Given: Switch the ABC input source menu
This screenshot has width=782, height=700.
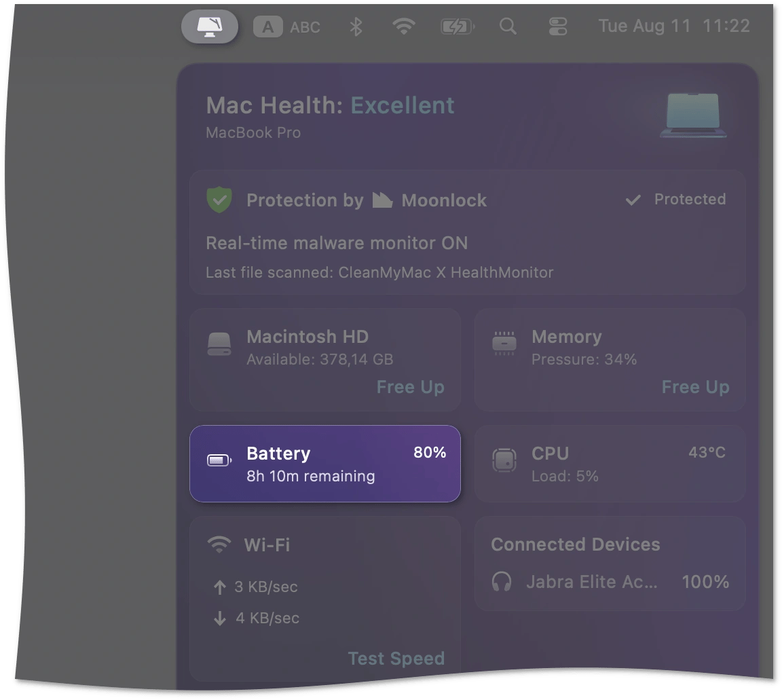Looking at the screenshot, I should 286,27.
